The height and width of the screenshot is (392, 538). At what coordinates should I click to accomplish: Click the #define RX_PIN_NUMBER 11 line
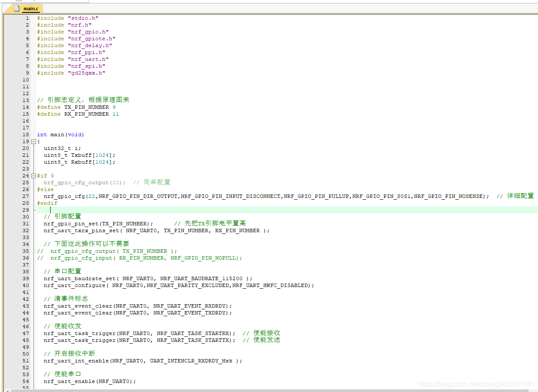point(78,114)
